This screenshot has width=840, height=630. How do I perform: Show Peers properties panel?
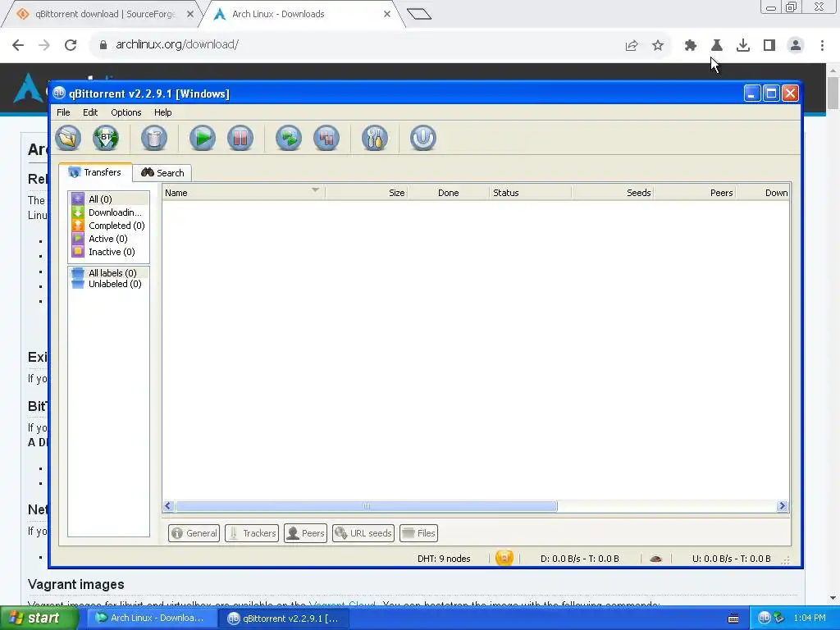click(305, 533)
